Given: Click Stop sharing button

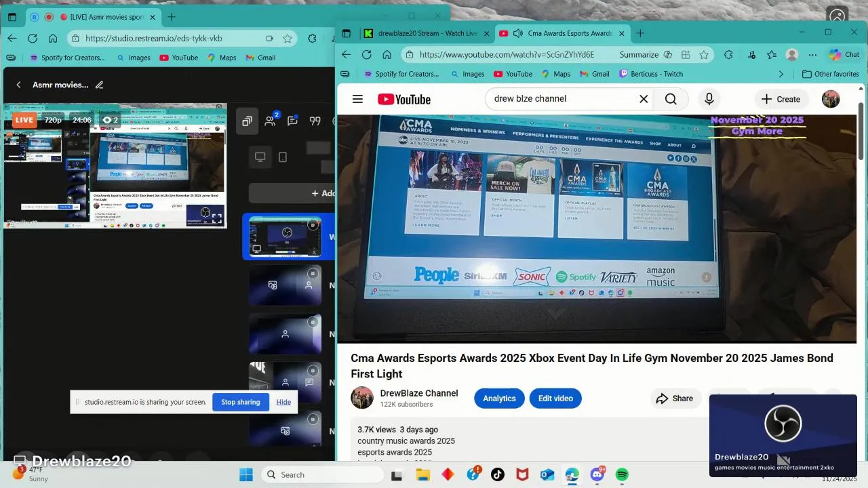Looking at the screenshot, I should 241,402.
